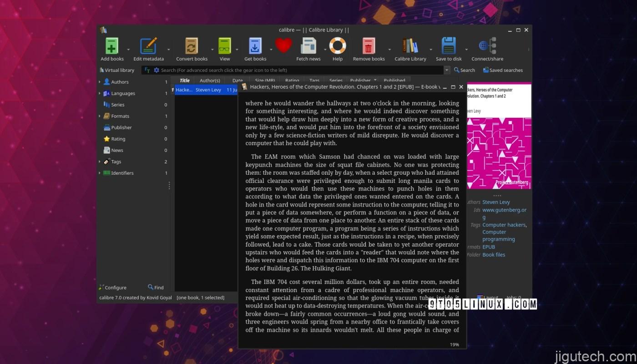The height and width of the screenshot is (364, 637).
Task: Click the EPUB format link
Action: pyautogui.click(x=489, y=247)
